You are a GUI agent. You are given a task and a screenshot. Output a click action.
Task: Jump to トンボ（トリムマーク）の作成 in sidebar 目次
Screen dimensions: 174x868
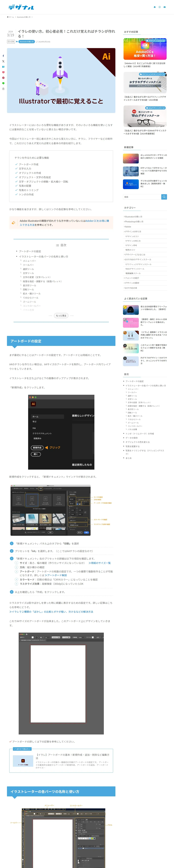(x=139, y=434)
